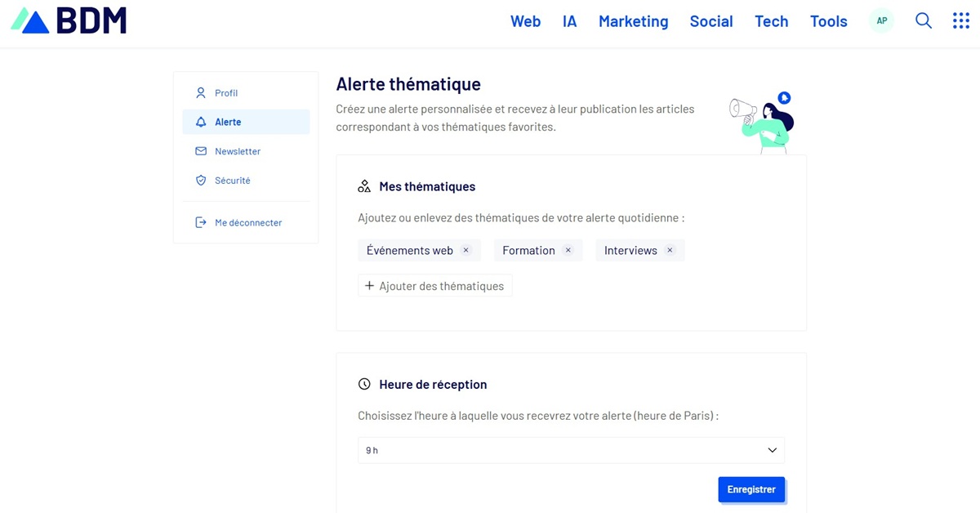The width and height of the screenshot is (980, 513).
Task: Click the dropdown chevron arrow
Action: tap(773, 450)
